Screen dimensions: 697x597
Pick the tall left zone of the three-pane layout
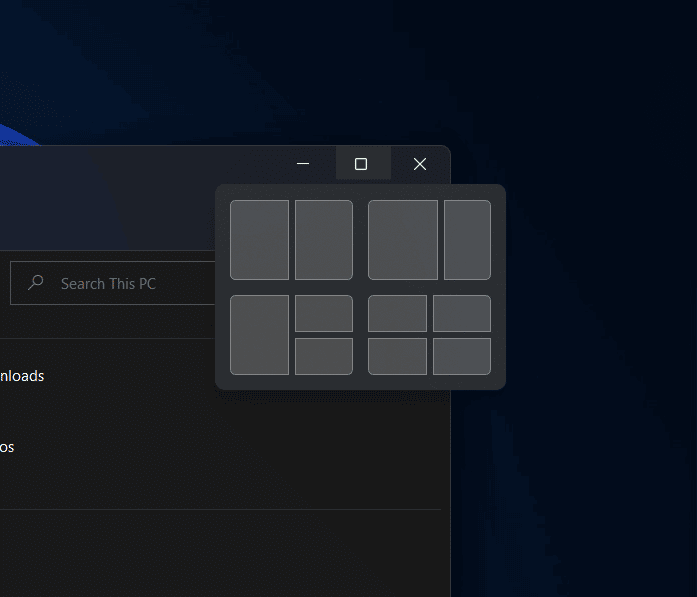pyautogui.click(x=260, y=335)
